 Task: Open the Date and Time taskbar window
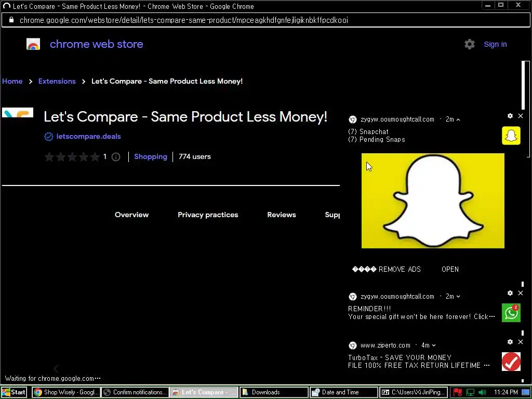pos(344,392)
